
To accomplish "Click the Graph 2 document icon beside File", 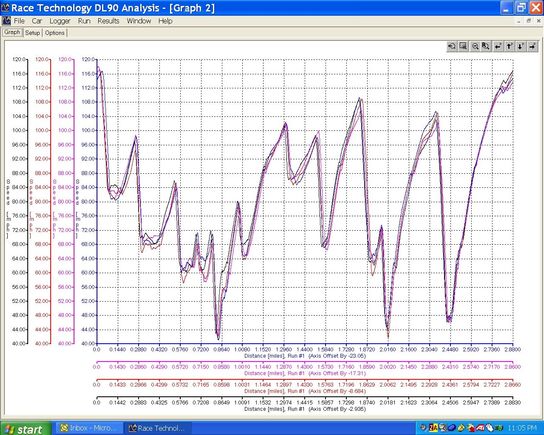I will (x=6, y=21).
